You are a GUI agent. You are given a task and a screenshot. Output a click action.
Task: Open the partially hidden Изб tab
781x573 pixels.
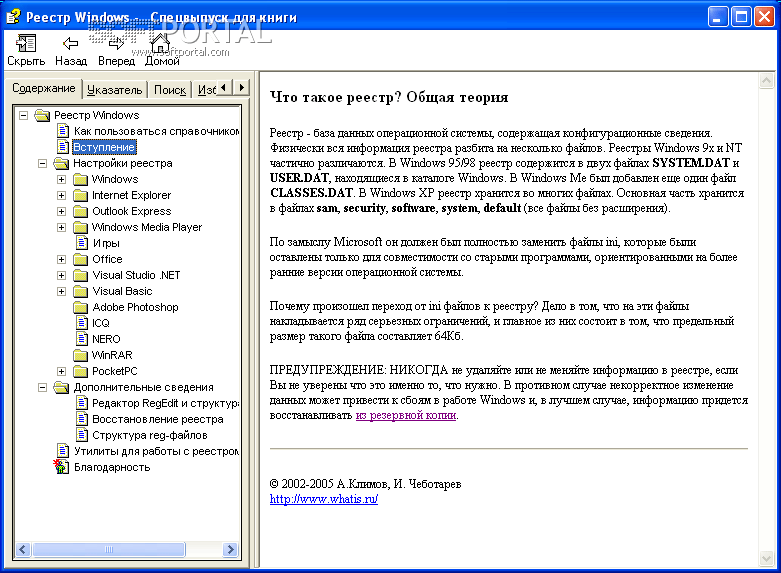(x=206, y=90)
